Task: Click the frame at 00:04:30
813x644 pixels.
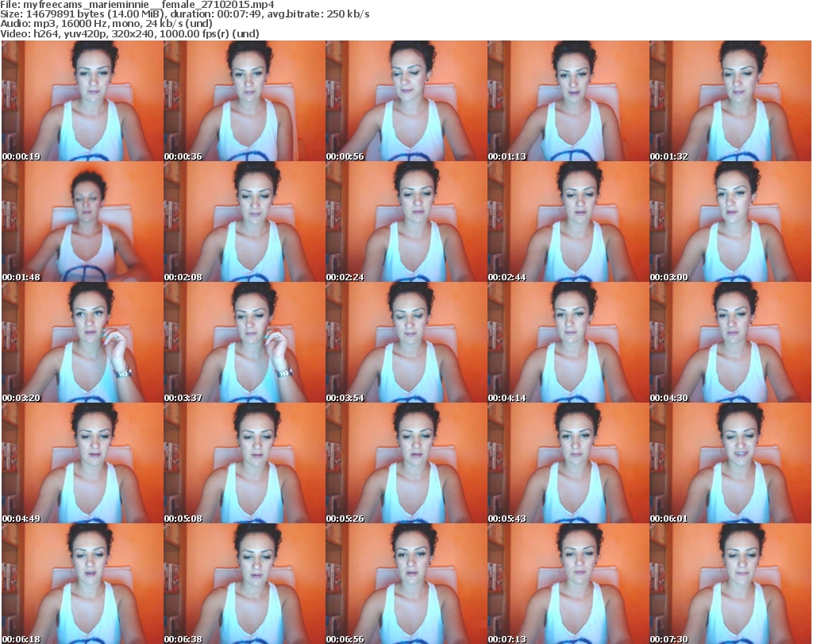Action: [x=730, y=343]
